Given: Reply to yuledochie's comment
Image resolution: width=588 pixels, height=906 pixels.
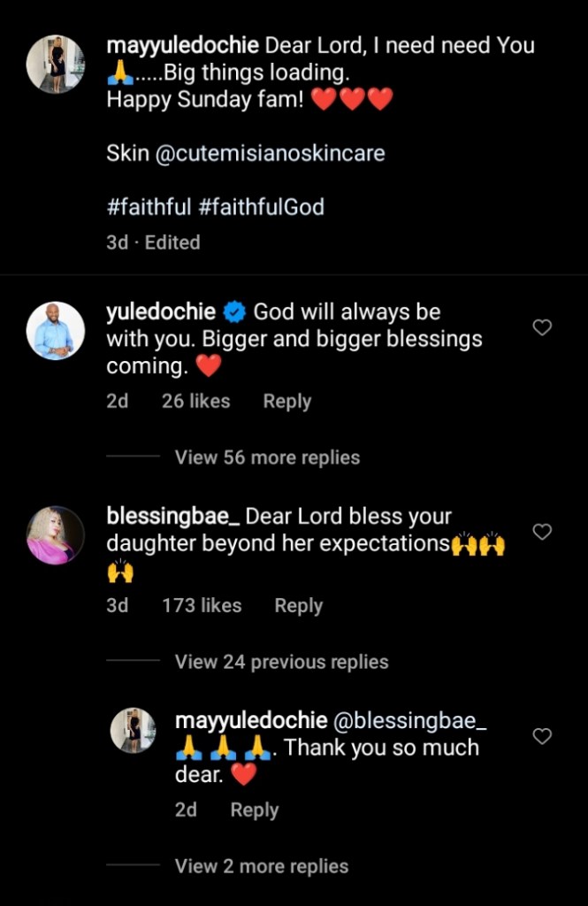Looking at the screenshot, I should coord(286,401).
